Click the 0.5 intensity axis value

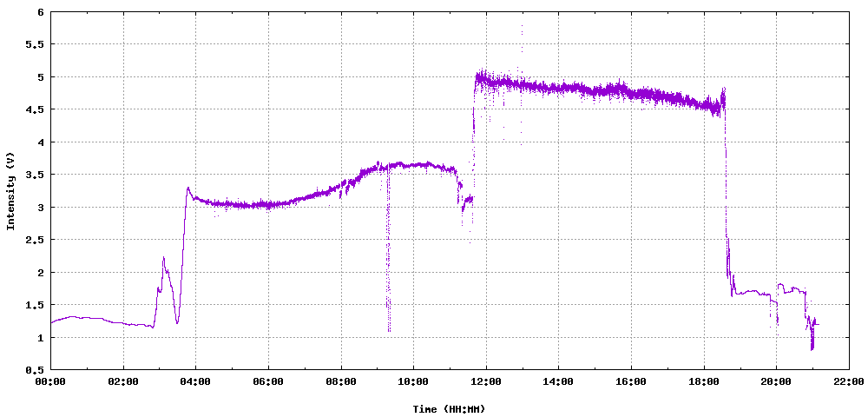[x=35, y=370]
